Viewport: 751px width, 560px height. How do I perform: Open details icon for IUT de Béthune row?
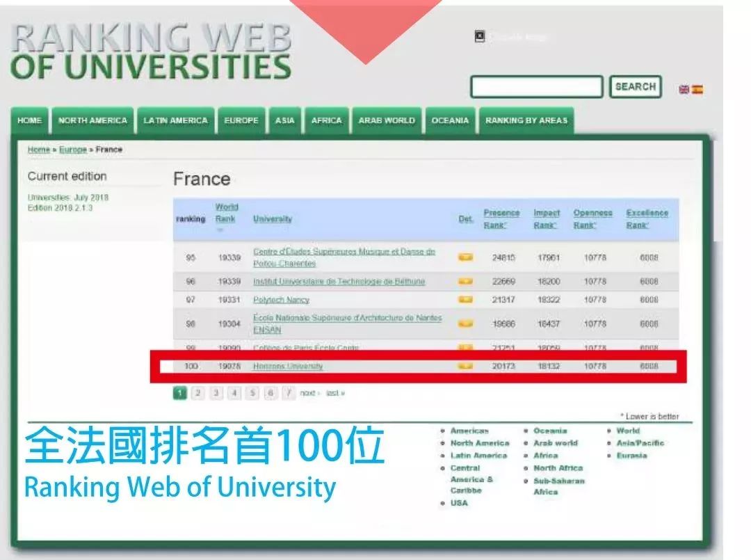pos(465,282)
